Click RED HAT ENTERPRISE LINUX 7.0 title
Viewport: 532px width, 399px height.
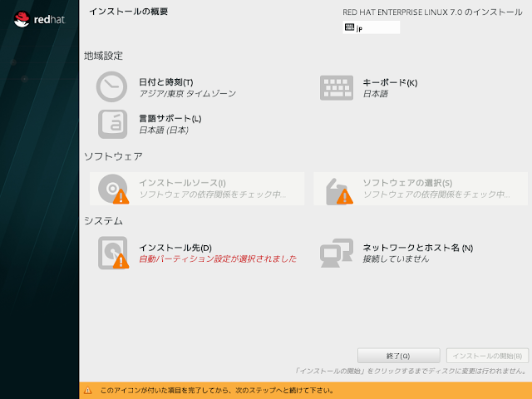tap(432, 12)
